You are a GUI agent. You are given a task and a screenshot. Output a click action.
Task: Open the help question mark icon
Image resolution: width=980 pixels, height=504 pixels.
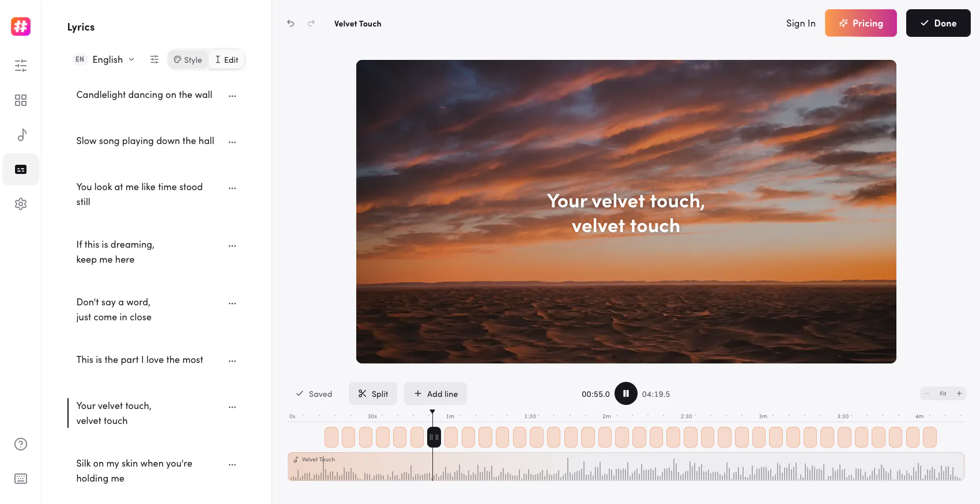click(21, 444)
